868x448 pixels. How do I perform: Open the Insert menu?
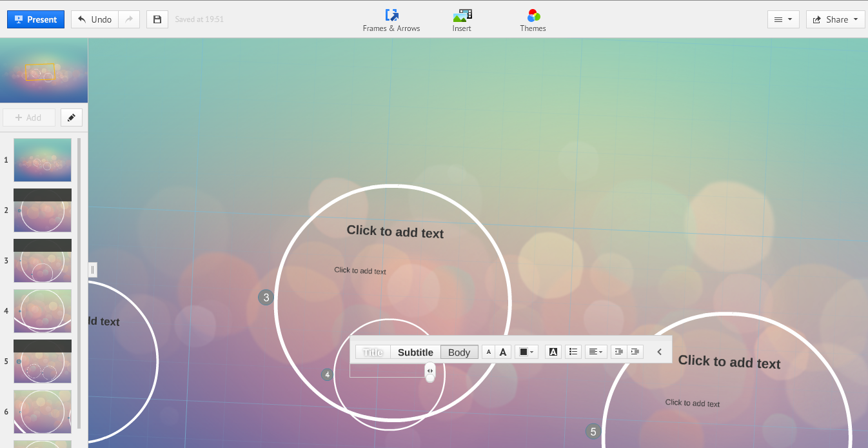click(462, 20)
